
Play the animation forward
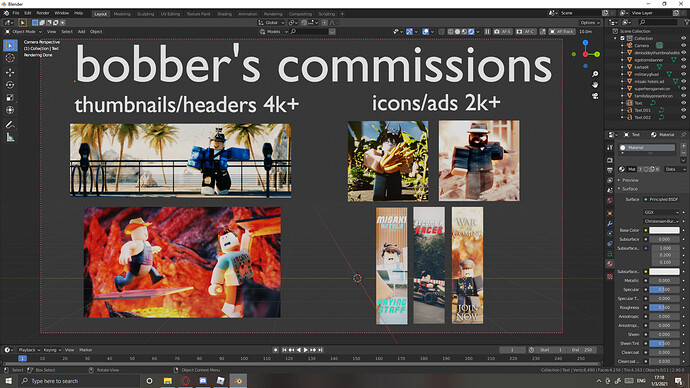pos(306,350)
